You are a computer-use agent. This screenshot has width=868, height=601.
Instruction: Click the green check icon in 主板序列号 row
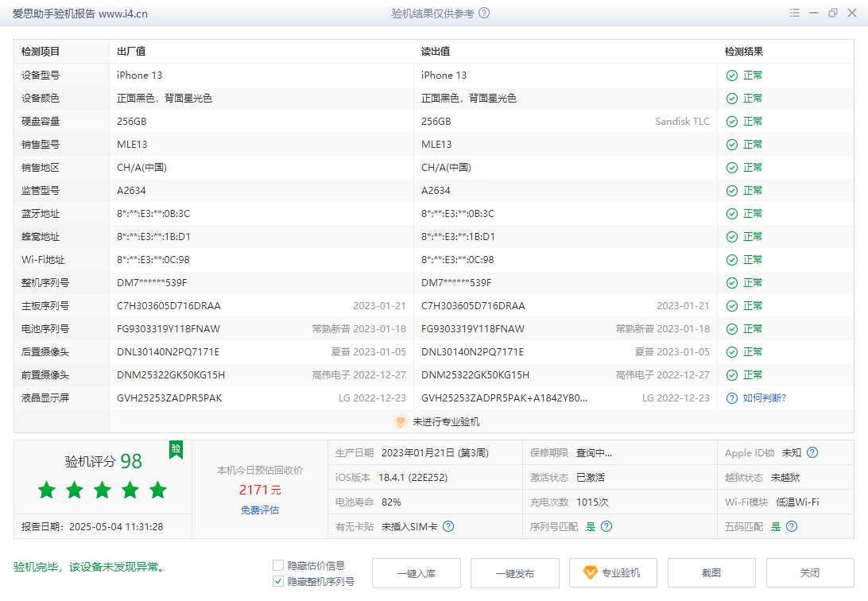(x=732, y=306)
